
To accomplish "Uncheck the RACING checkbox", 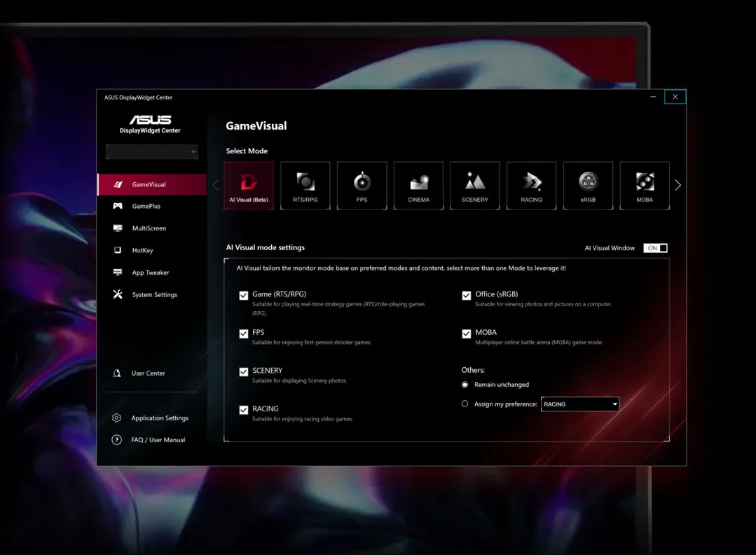I will 244,410.
